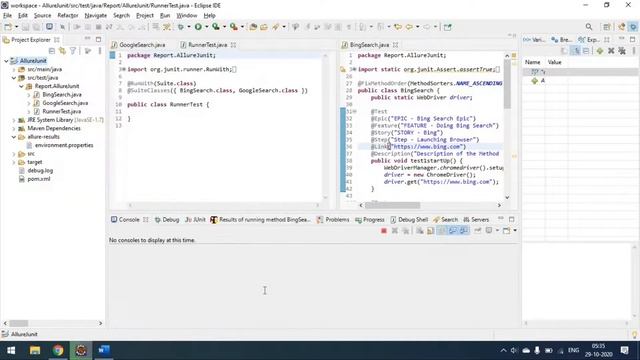Select BingSearch.java in Project Explorer
The image size is (640, 360).
click(62, 95)
